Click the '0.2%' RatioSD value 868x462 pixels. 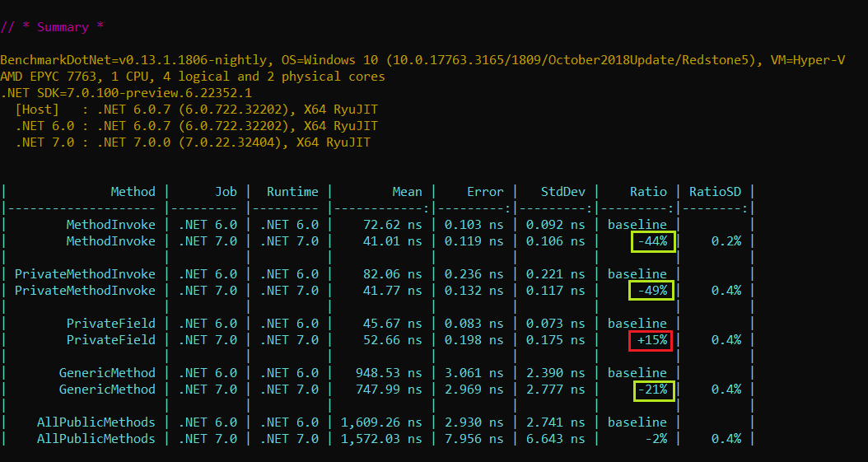(x=726, y=241)
